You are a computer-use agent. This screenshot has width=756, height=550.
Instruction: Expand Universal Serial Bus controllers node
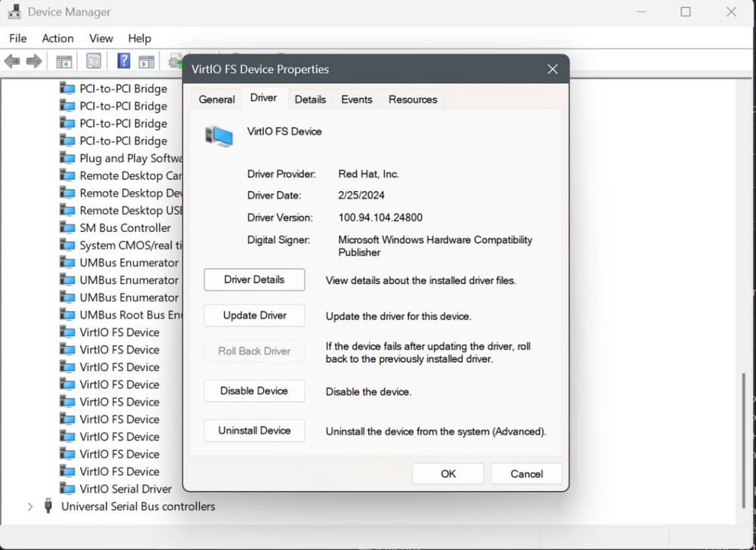tap(30, 507)
